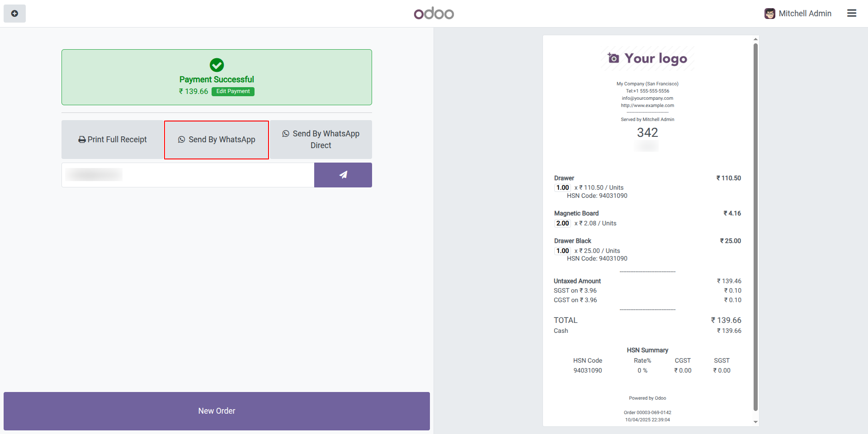Click the Magnetic Board product name
Viewport: 868px width, 434px height.
tap(576, 213)
